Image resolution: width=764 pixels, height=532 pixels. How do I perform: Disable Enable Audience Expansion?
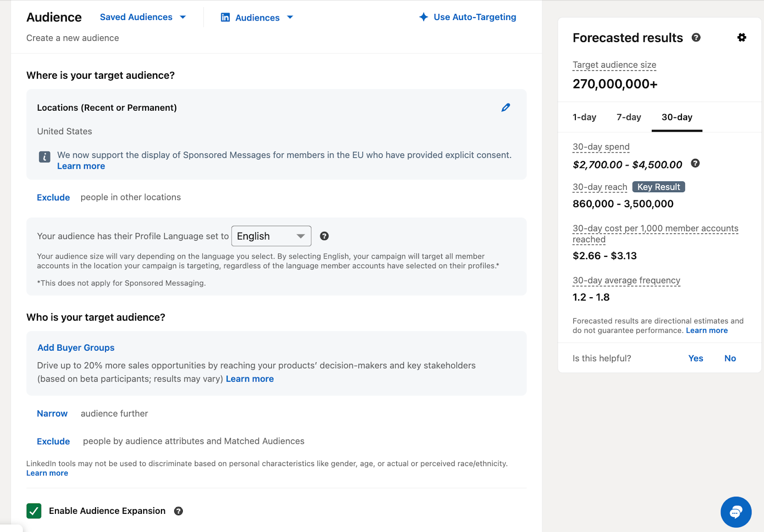[x=33, y=511]
